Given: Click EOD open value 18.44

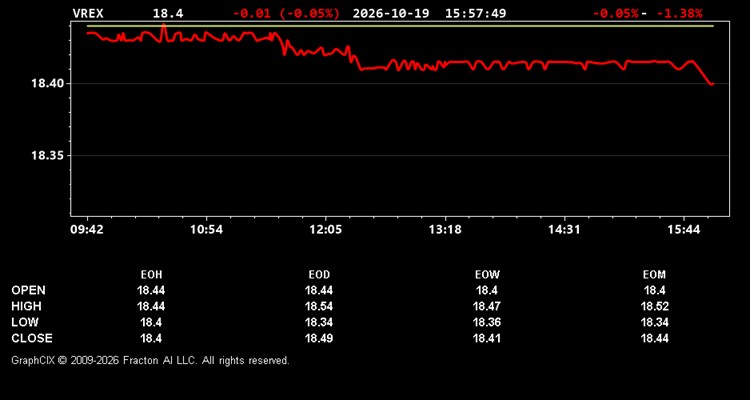Looking at the screenshot, I should tap(319, 290).
